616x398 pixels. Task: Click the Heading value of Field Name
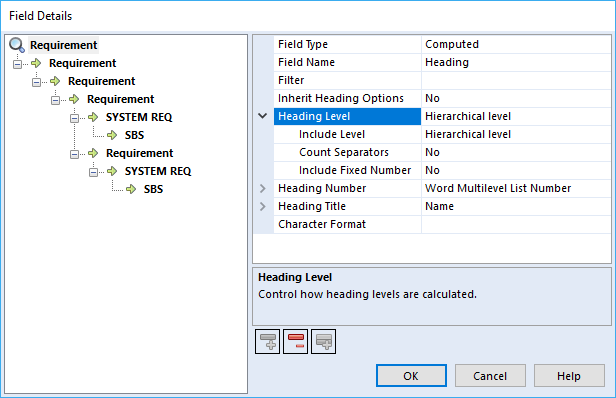[516, 62]
